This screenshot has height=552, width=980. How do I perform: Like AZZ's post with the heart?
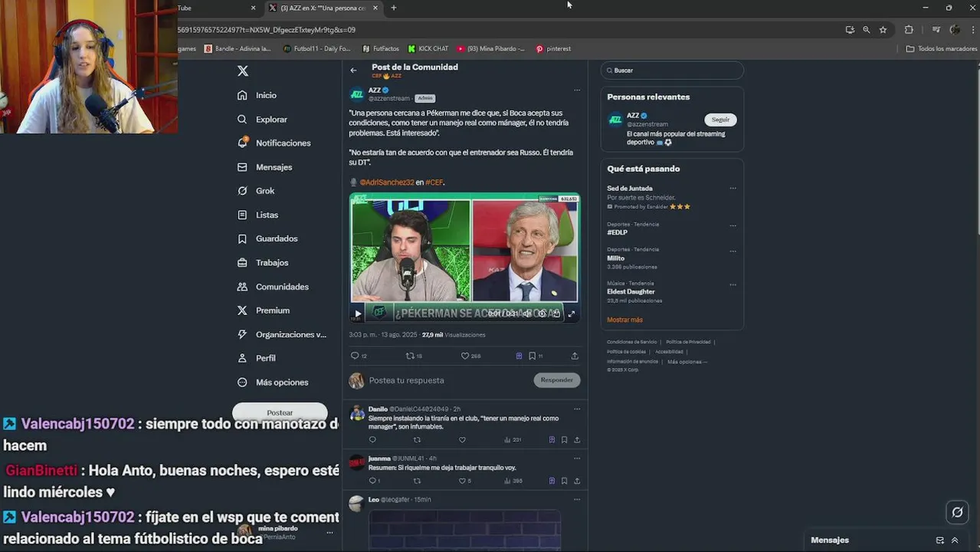[464, 356]
